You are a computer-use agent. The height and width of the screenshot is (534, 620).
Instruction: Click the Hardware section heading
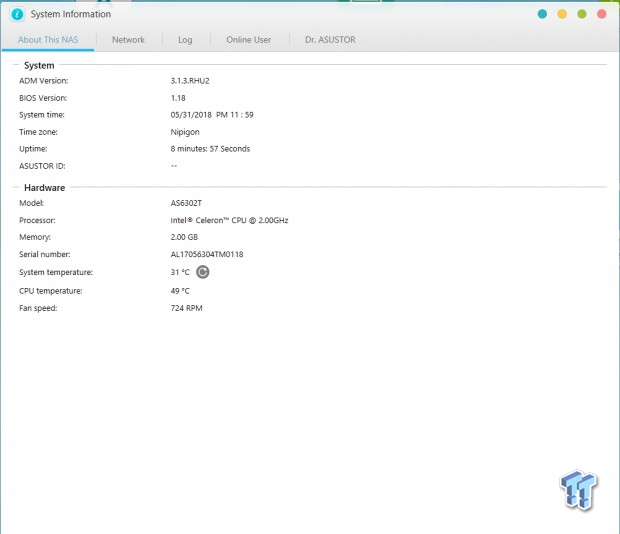(45, 188)
